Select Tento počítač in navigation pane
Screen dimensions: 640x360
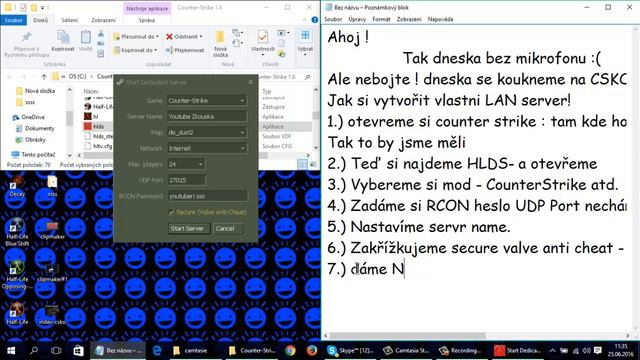(33, 155)
